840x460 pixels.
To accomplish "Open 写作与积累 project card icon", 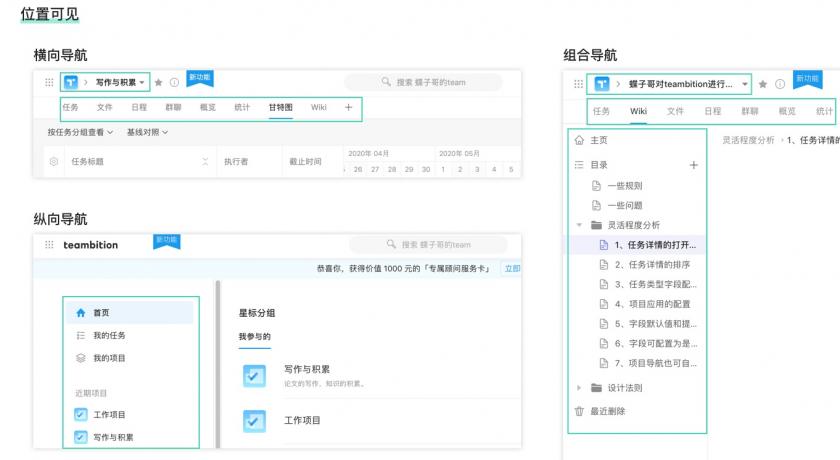I will tap(254, 375).
